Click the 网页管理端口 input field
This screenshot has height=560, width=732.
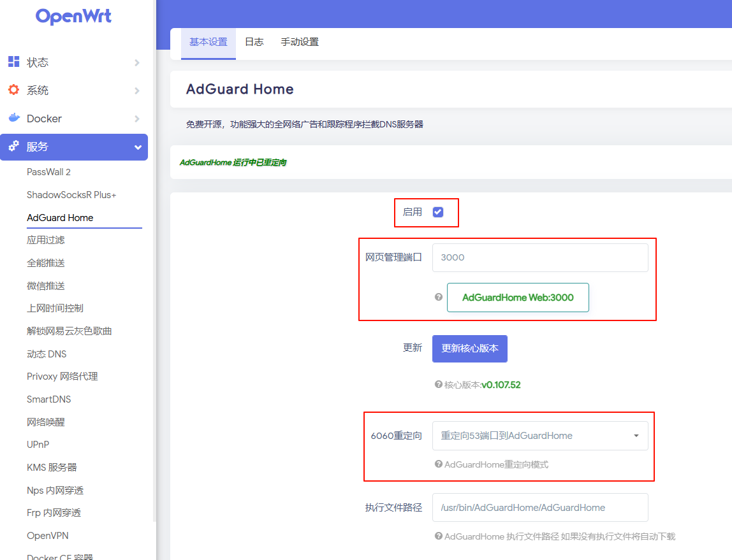[x=540, y=257]
